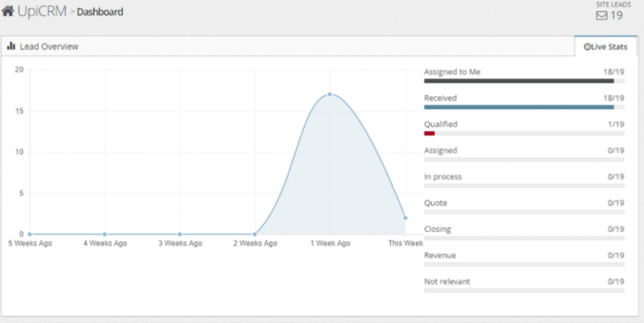Click the 1 Week Ago data point
The image size is (644, 323).
pos(330,94)
